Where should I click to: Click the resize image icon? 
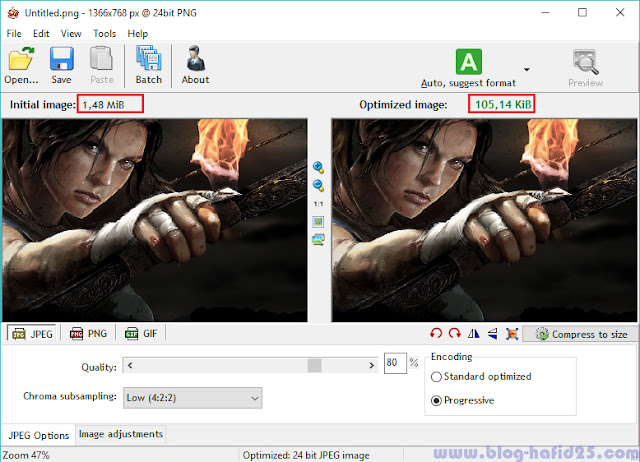click(512, 334)
